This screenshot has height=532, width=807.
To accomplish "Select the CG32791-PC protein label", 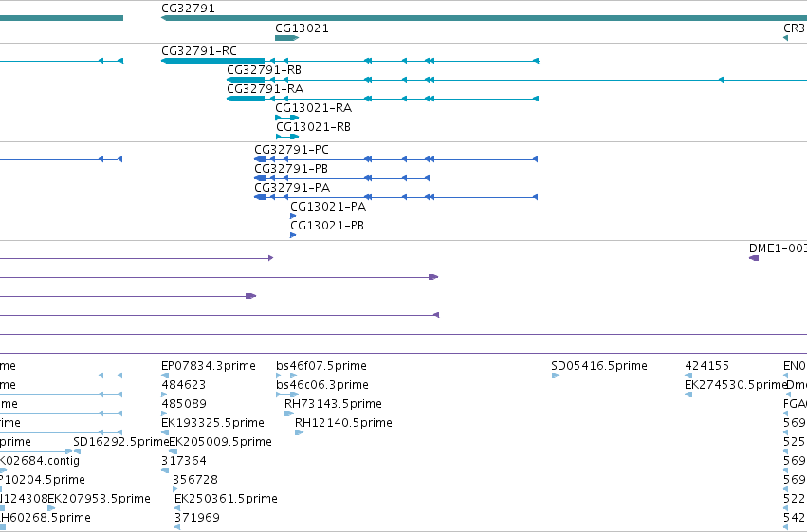I will tap(291, 150).
